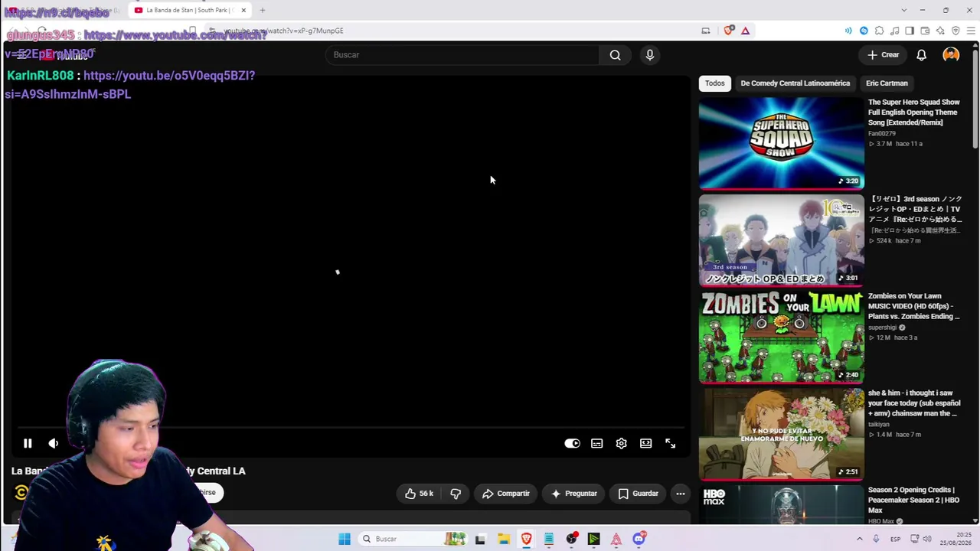Select the Todos filter chip
980x551 pixels.
click(715, 83)
